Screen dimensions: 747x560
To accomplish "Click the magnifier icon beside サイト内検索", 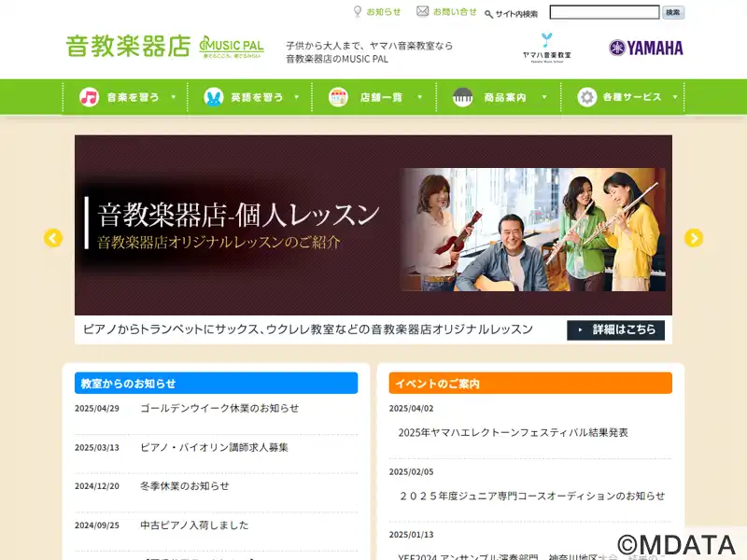I will 488,14.
